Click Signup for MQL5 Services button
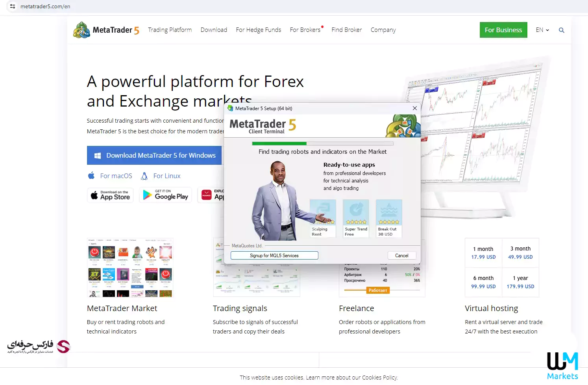 click(x=274, y=256)
